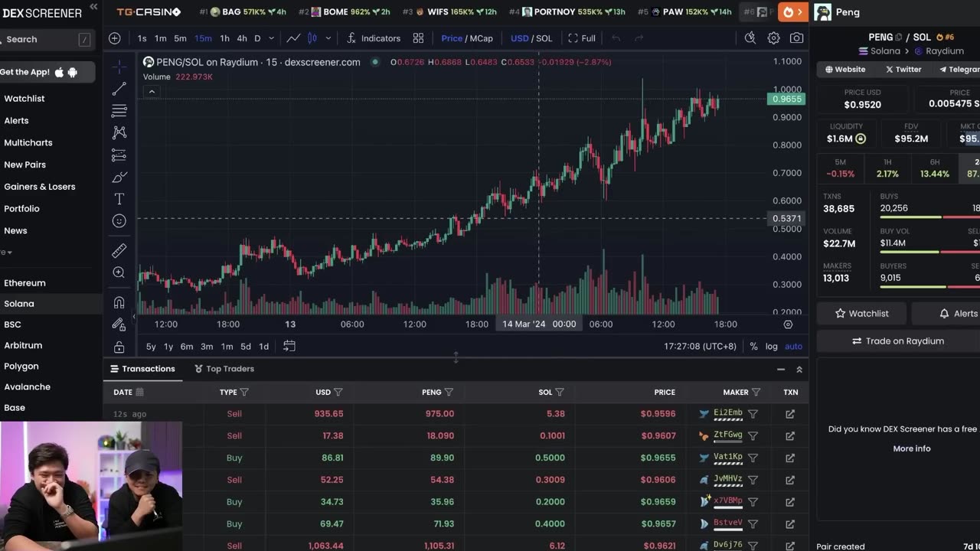Filter by maker ZtFGwg
This screenshot has width=980, height=551.
(x=753, y=435)
